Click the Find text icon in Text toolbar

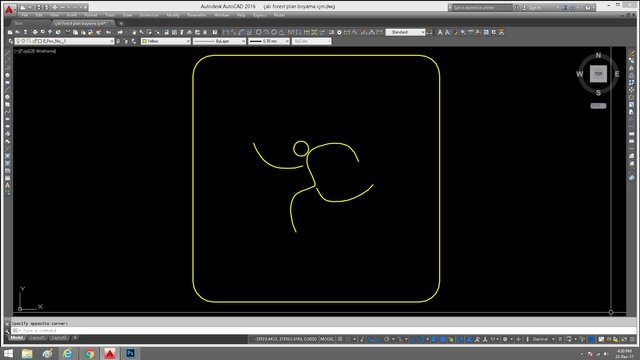coord(463,32)
